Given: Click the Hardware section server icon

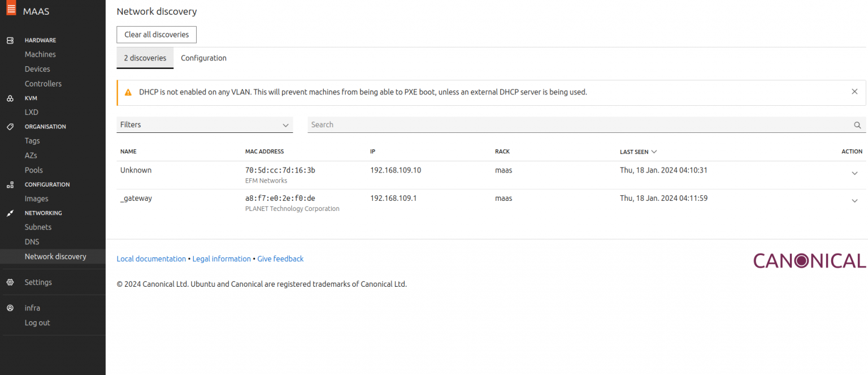Looking at the screenshot, I should 10,41.
